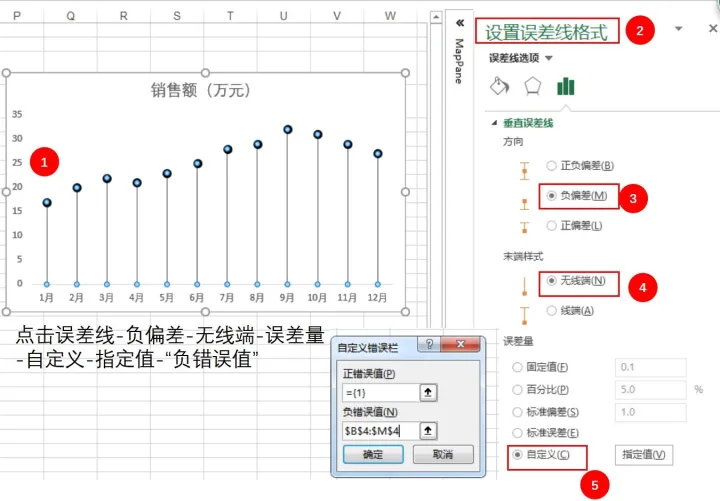Select 标准偏差(S) error amount
This screenshot has height=501, width=720.
[546, 412]
